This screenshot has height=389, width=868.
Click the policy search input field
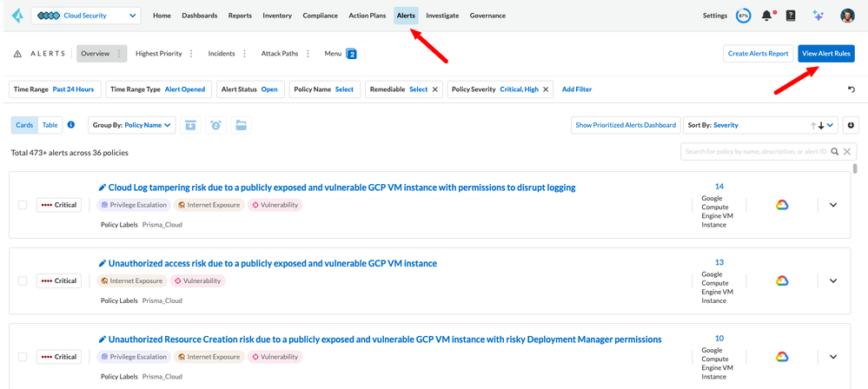click(756, 151)
